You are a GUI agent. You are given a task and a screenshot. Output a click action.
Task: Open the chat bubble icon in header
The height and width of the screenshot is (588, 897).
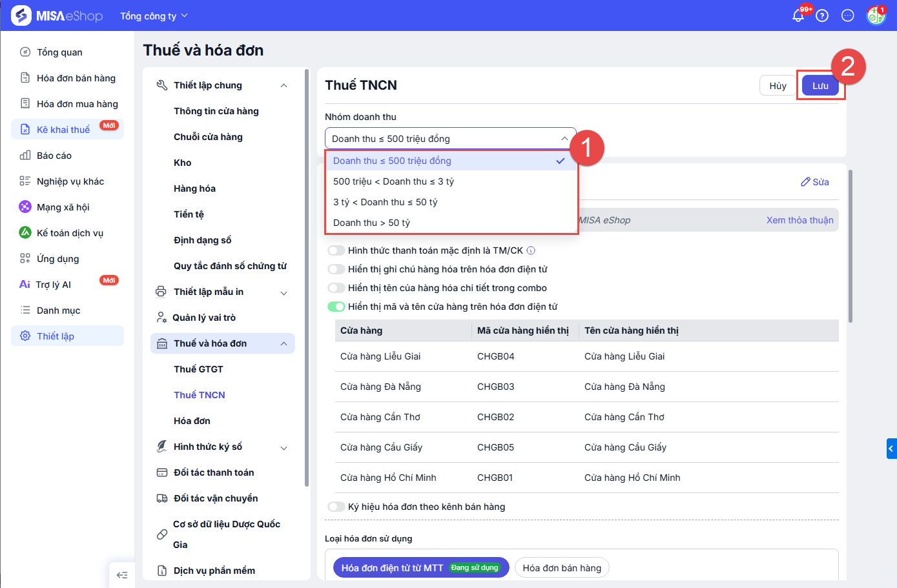[848, 15]
